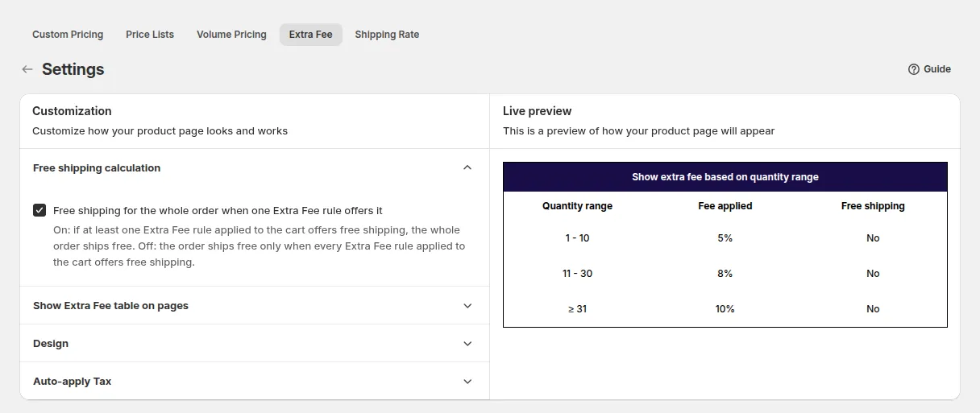Click the Quantity range column header

(577, 206)
